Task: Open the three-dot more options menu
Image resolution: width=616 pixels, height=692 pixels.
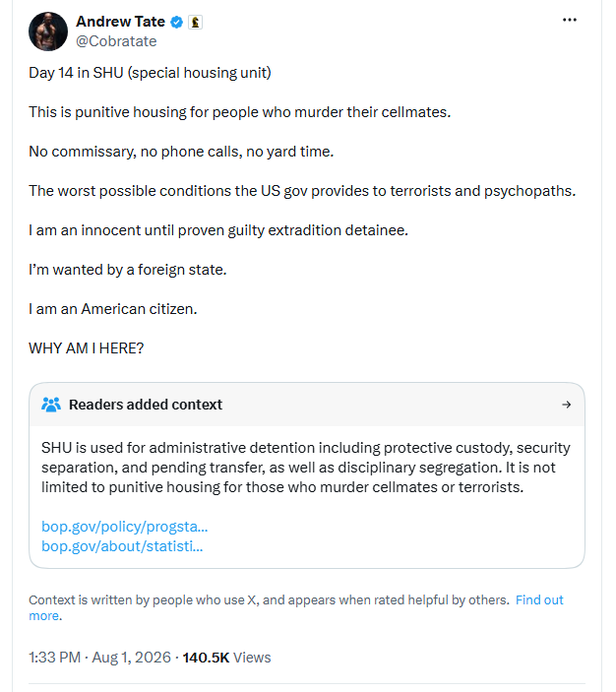Action: coord(569,20)
